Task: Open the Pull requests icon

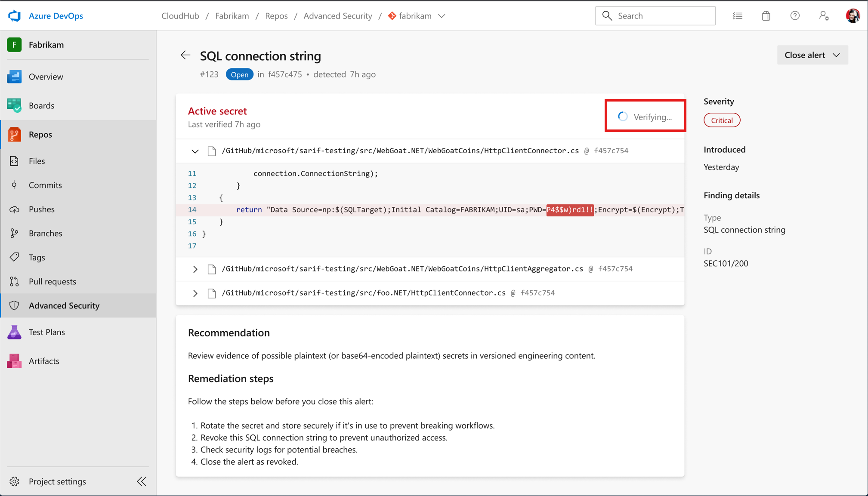Action: coord(14,281)
